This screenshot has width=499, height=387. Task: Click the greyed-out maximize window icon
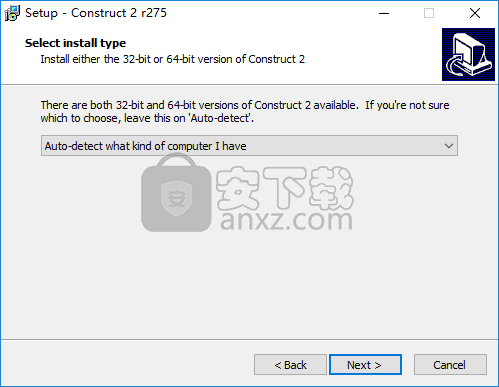[429, 13]
